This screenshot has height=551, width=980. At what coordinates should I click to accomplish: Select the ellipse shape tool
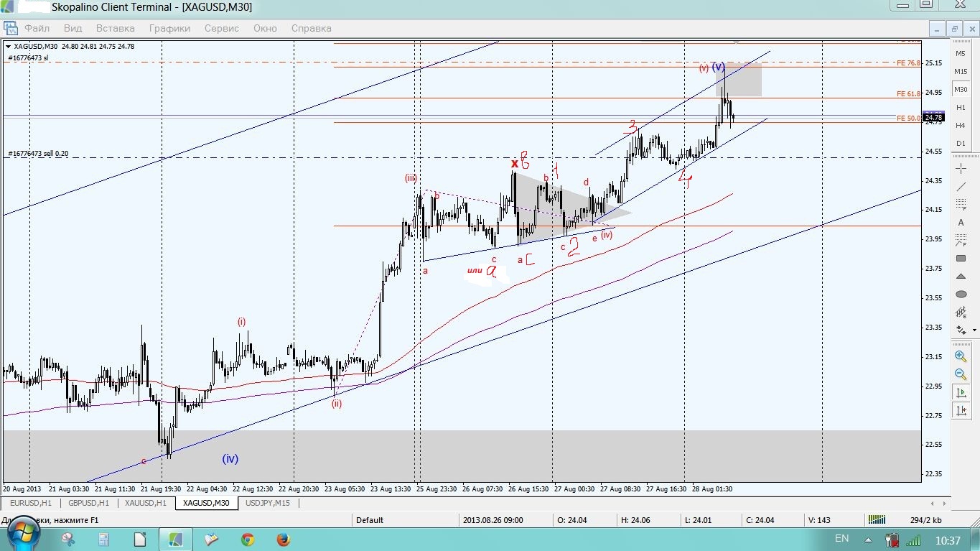point(961,295)
